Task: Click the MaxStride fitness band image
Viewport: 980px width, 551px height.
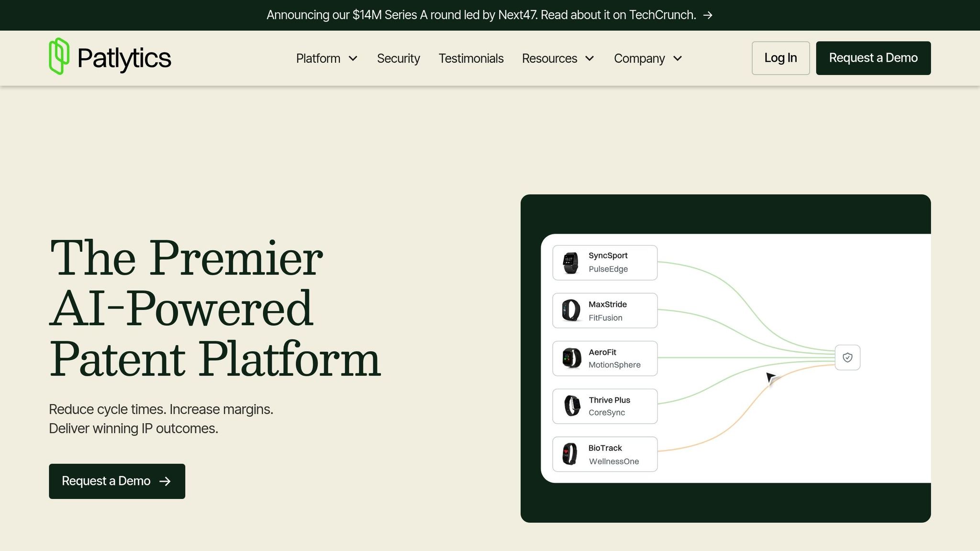Action: (571, 310)
